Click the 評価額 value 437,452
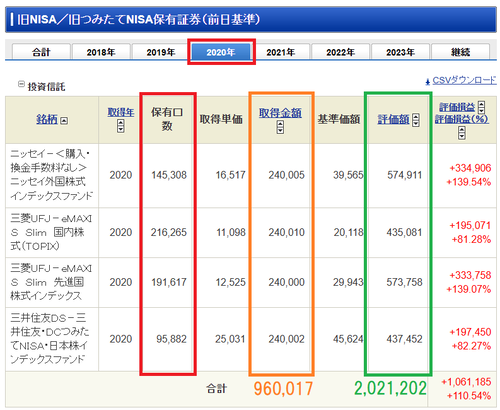This screenshot has width=500, height=410. click(404, 339)
